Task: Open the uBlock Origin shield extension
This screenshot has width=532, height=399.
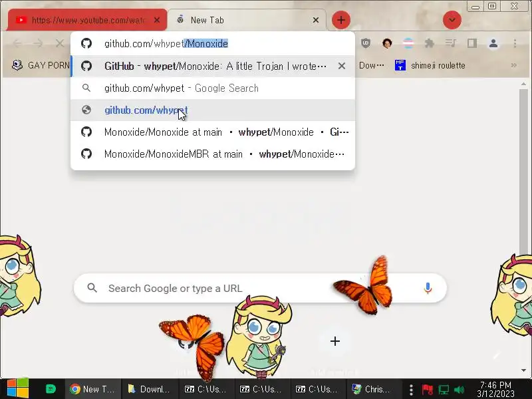Action: 365,43
